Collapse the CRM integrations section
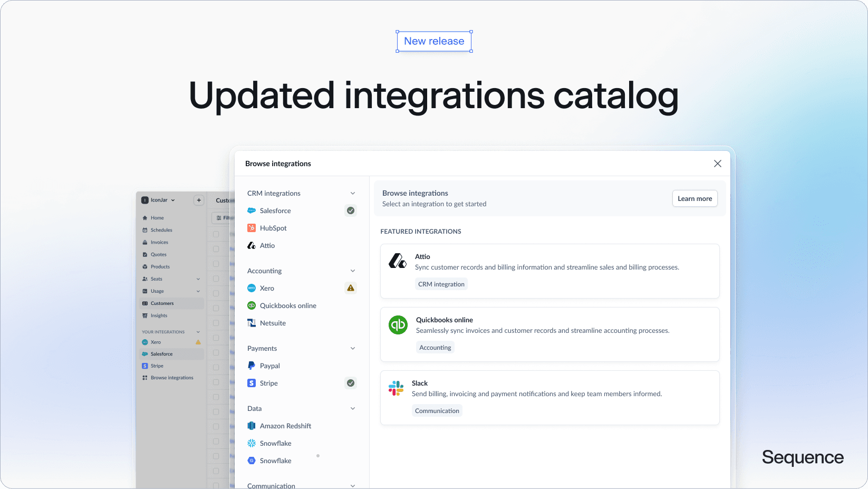Image resolution: width=868 pixels, height=489 pixels. click(x=353, y=194)
